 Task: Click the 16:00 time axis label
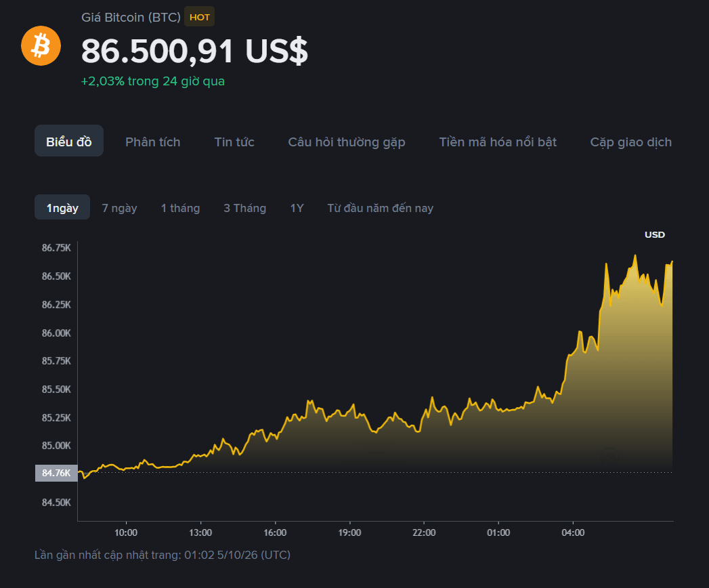click(275, 532)
